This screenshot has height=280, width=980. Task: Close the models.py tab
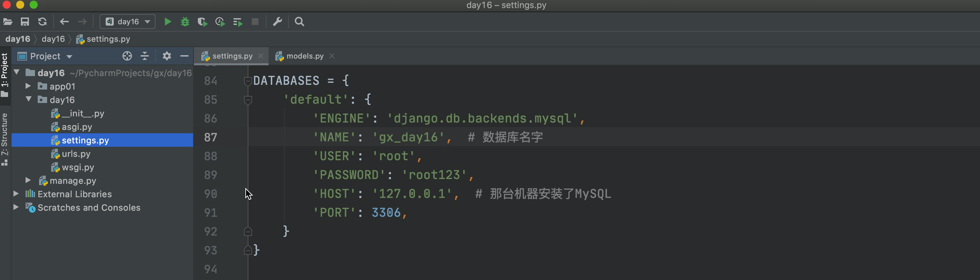332,56
